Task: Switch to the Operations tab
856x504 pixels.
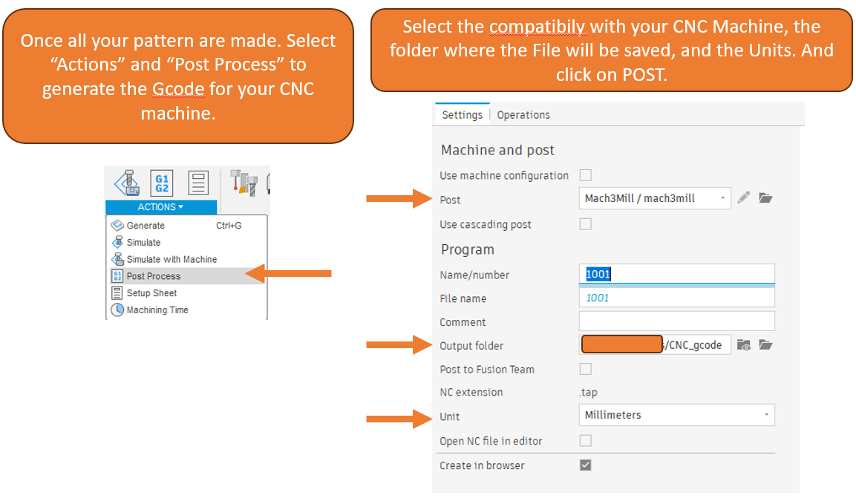Action: click(523, 115)
